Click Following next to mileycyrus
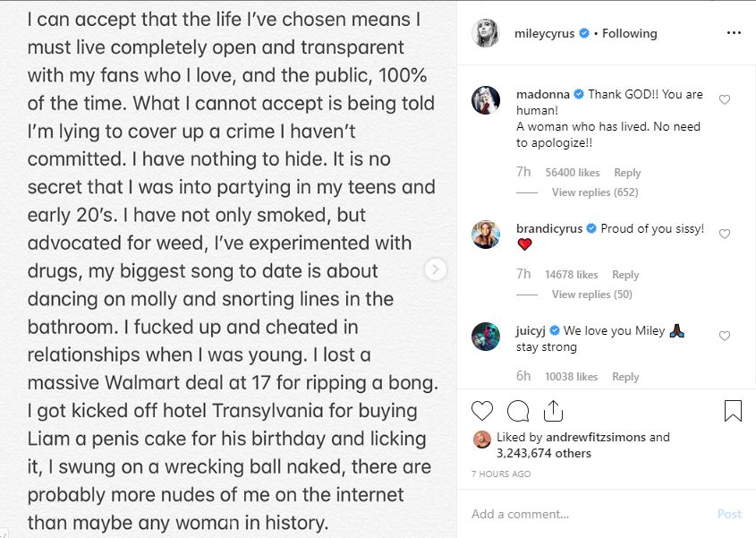The image size is (756, 538). (x=629, y=33)
